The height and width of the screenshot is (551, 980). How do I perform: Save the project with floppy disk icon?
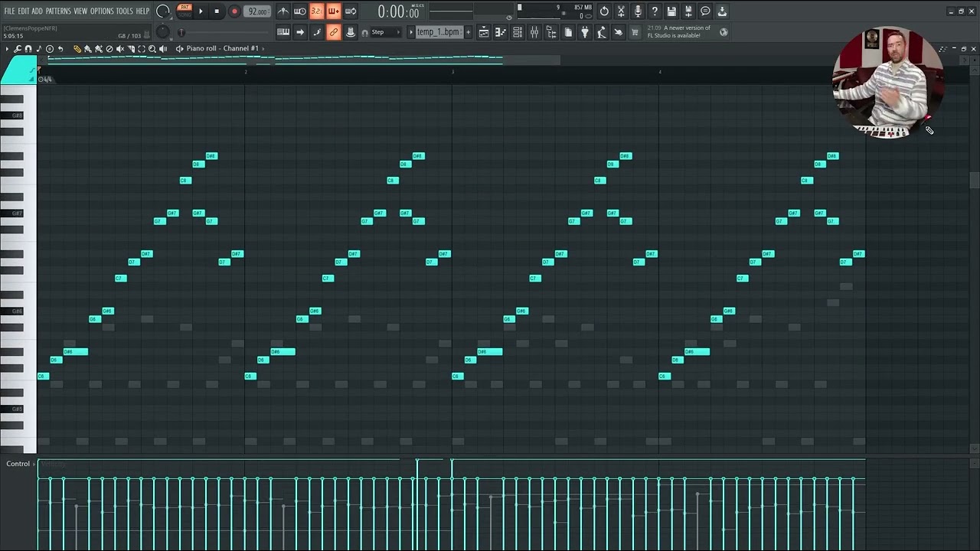(671, 11)
